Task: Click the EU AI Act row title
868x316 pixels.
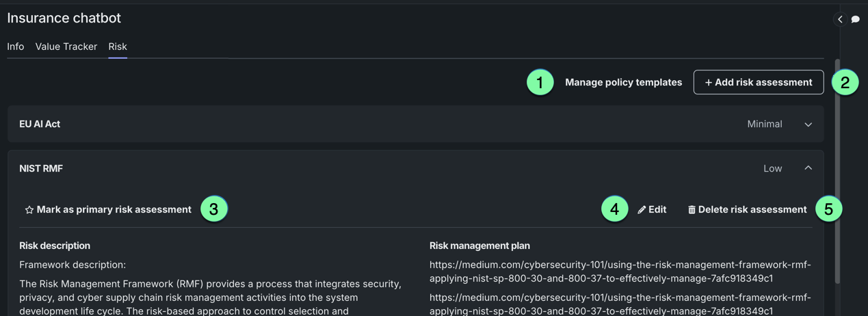Action: coord(40,124)
